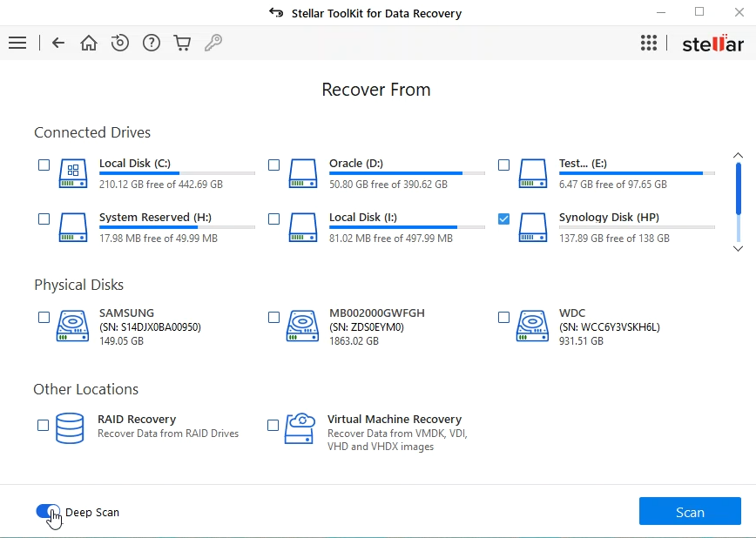Click the connected drives scrollbar thumb
This screenshot has width=756, height=538.
739,189
